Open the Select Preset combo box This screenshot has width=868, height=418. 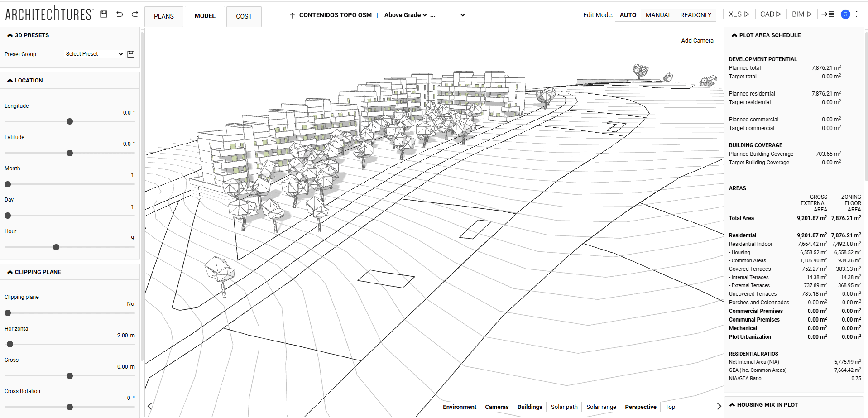coord(94,53)
